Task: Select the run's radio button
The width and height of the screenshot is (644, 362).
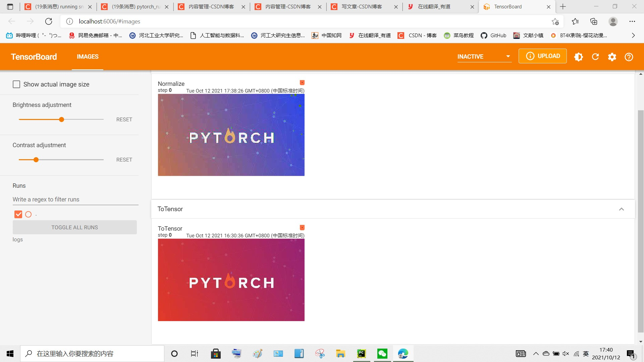Action: tap(29, 214)
